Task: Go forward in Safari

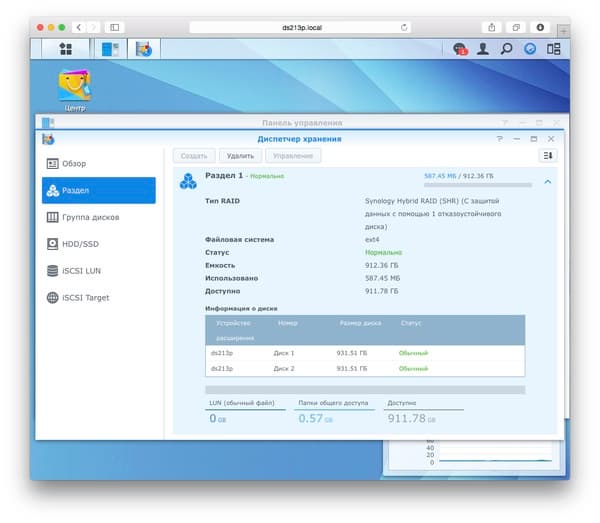Action: click(x=93, y=27)
